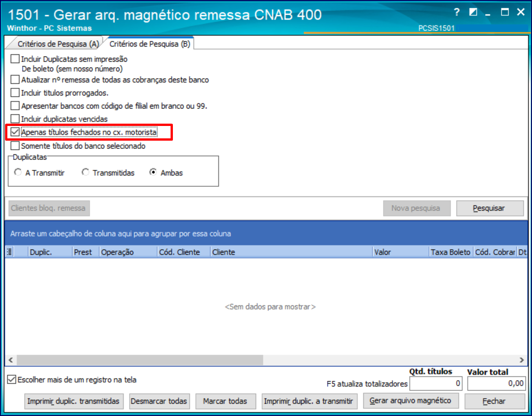Check Incluir duplicatas vencidas
Viewport: 532px width, 416px height.
coord(15,119)
